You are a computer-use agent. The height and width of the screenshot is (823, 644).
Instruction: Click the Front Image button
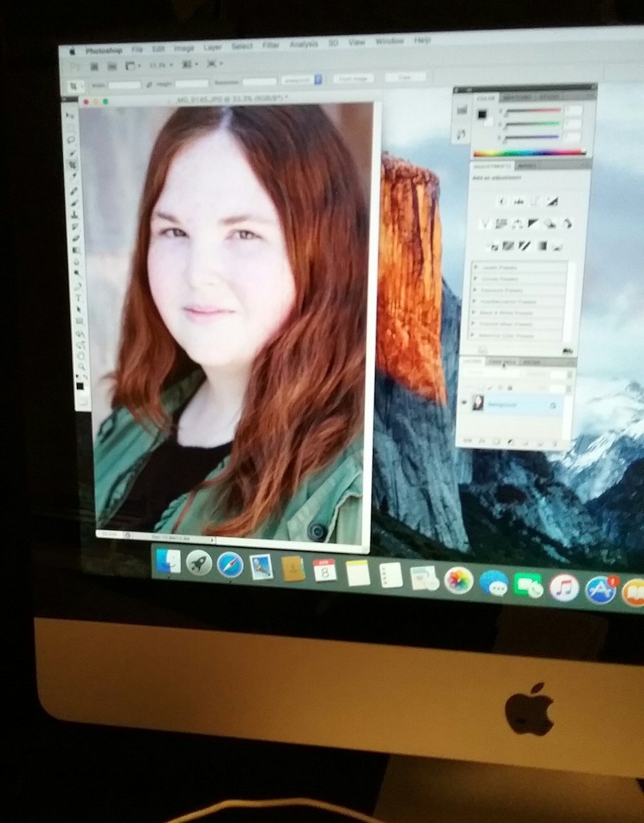pos(353,79)
